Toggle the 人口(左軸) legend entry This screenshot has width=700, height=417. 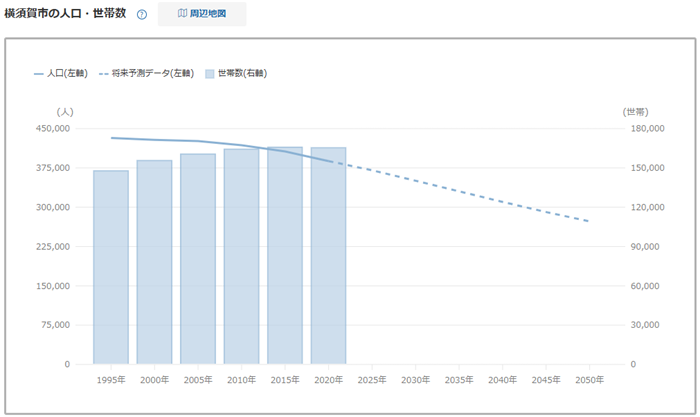[61, 74]
